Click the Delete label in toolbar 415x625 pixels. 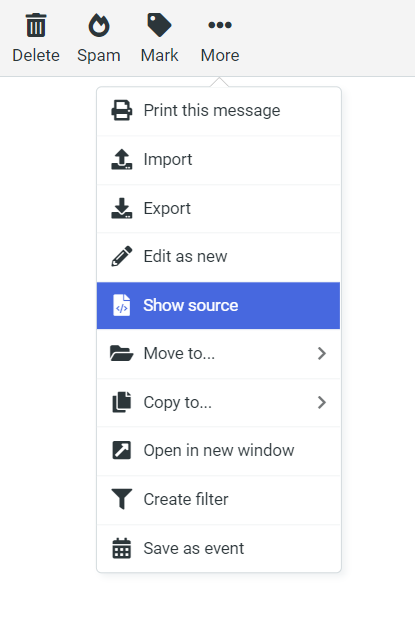(36, 55)
